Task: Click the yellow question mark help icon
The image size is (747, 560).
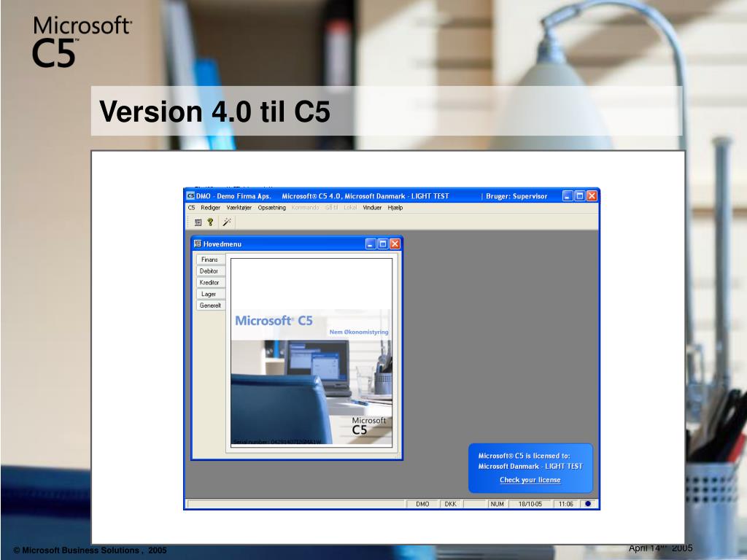Action: tap(210, 222)
